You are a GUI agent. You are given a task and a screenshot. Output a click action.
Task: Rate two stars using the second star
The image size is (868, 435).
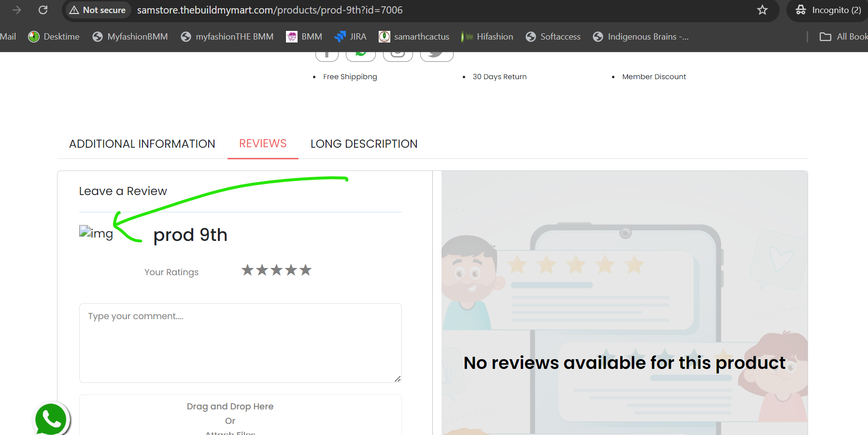262,270
